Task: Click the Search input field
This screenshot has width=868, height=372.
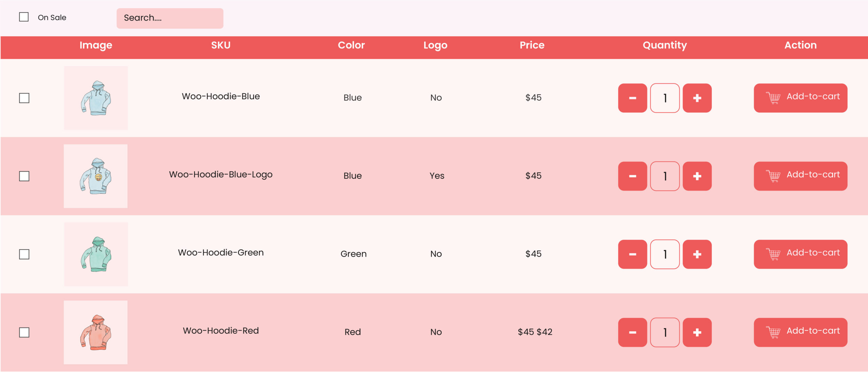Action: [x=170, y=18]
